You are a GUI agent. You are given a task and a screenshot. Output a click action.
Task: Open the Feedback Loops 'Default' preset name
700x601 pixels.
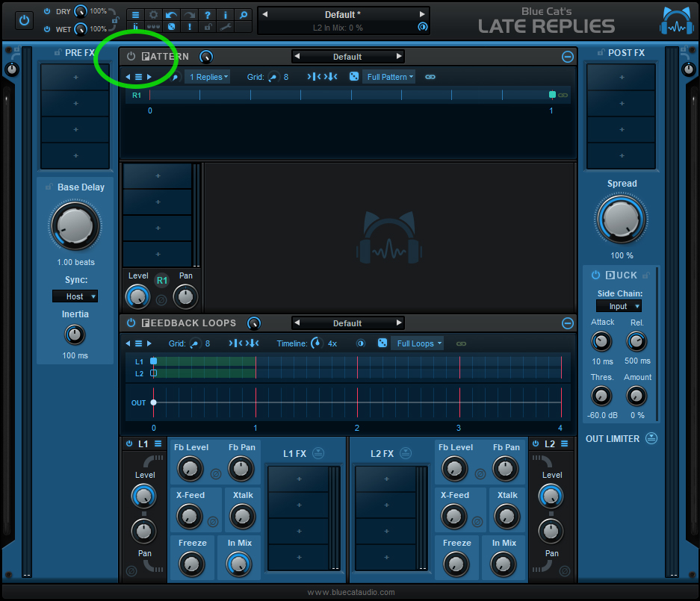347,323
